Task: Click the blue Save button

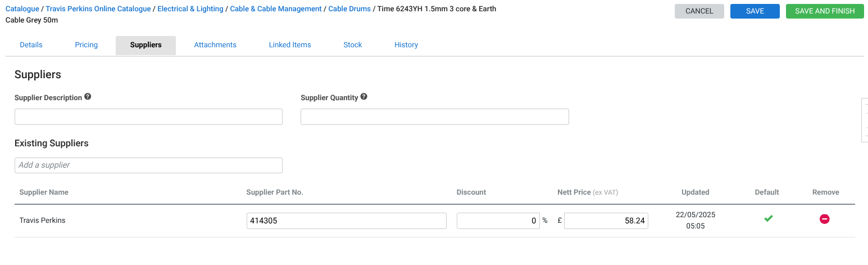Action: [x=755, y=11]
